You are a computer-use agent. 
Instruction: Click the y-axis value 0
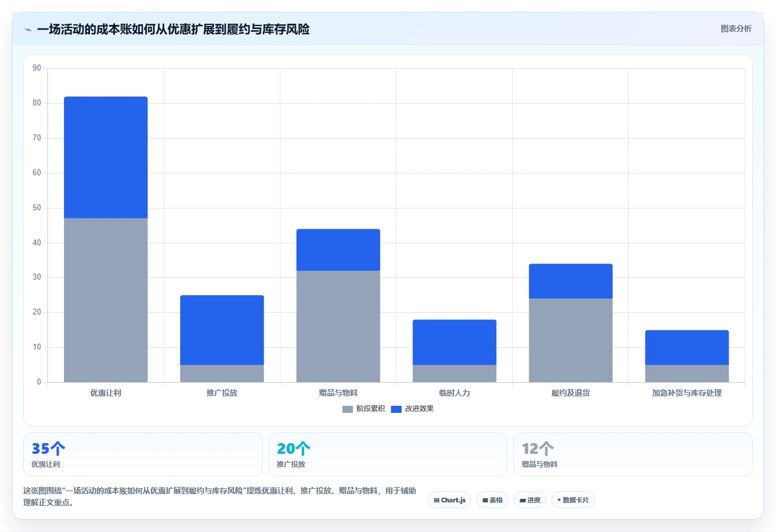(x=39, y=382)
